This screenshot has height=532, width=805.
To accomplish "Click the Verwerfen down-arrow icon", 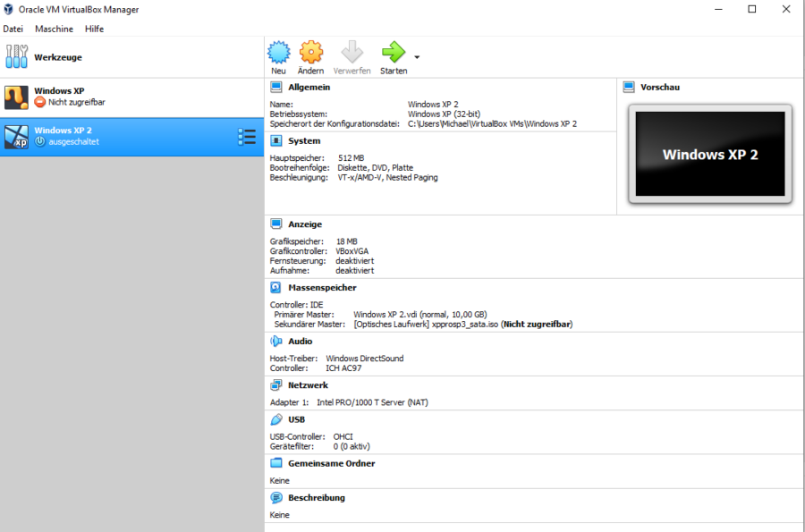I will click(352, 53).
